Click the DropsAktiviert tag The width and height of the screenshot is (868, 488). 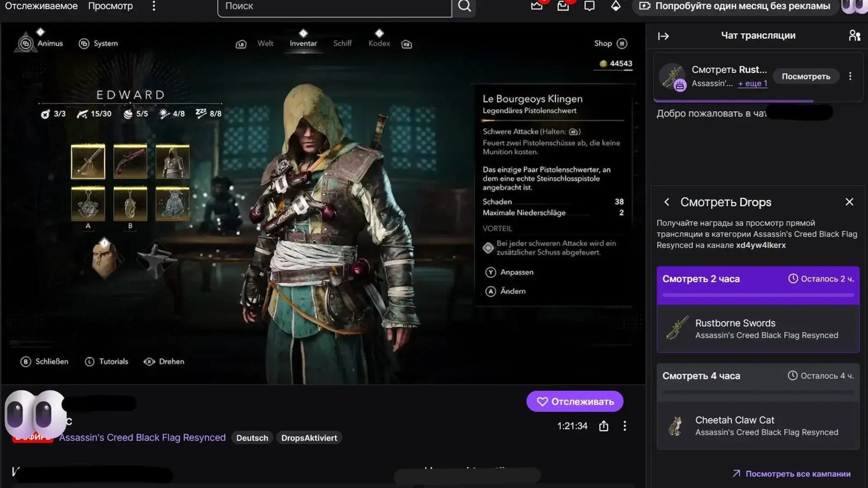309,438
